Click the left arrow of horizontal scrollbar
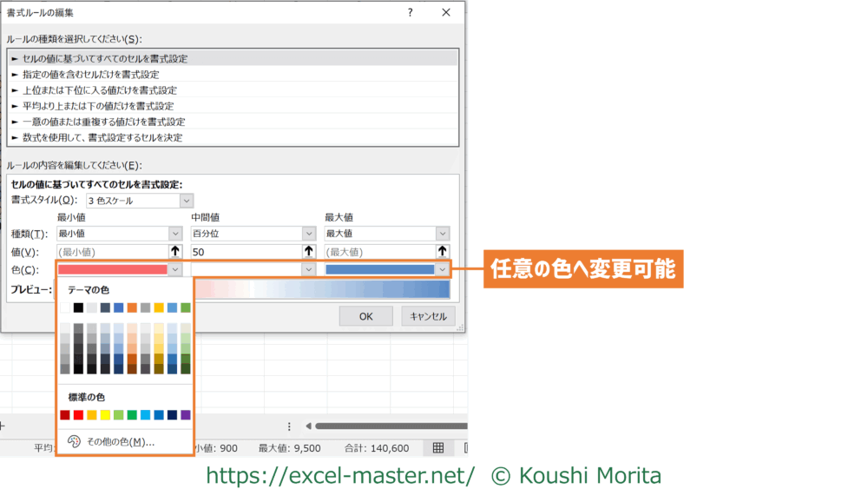868x489 pixels. 307,426
